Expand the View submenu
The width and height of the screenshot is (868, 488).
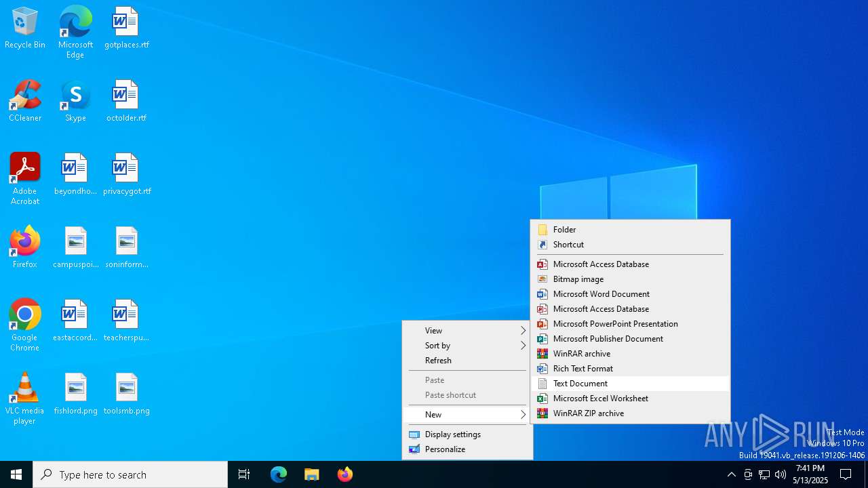point(467,331)
